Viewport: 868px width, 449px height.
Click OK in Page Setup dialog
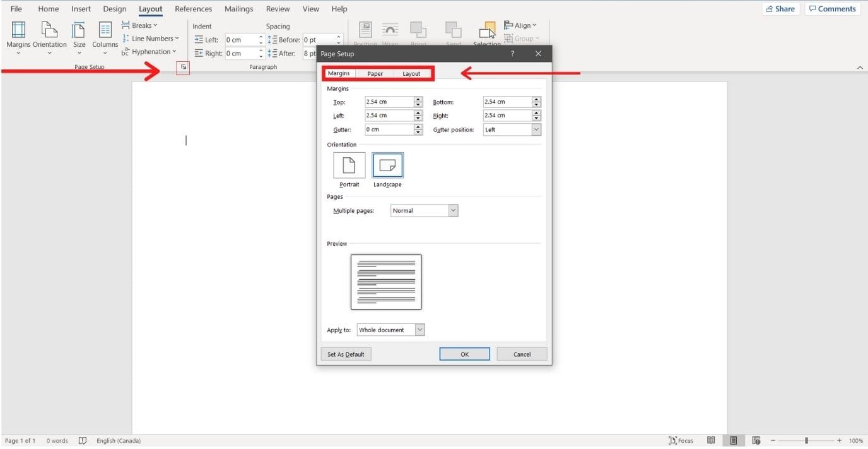coord(464,354)
